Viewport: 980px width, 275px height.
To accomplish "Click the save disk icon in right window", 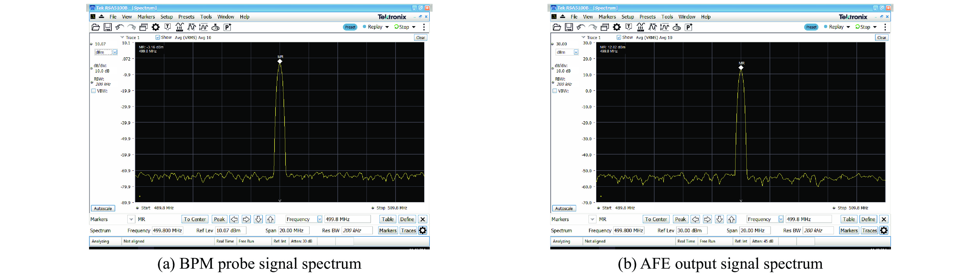I will (569, 27).
